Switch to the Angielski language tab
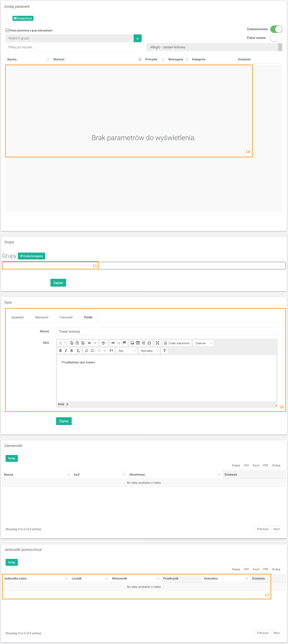 point(17,317)
